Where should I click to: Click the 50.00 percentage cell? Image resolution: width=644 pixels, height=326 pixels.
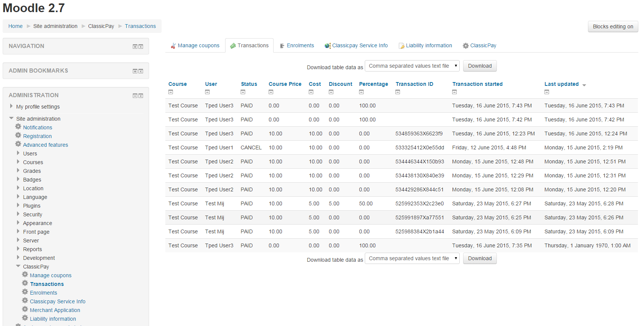pyautogui.click(x=366, y=203)
